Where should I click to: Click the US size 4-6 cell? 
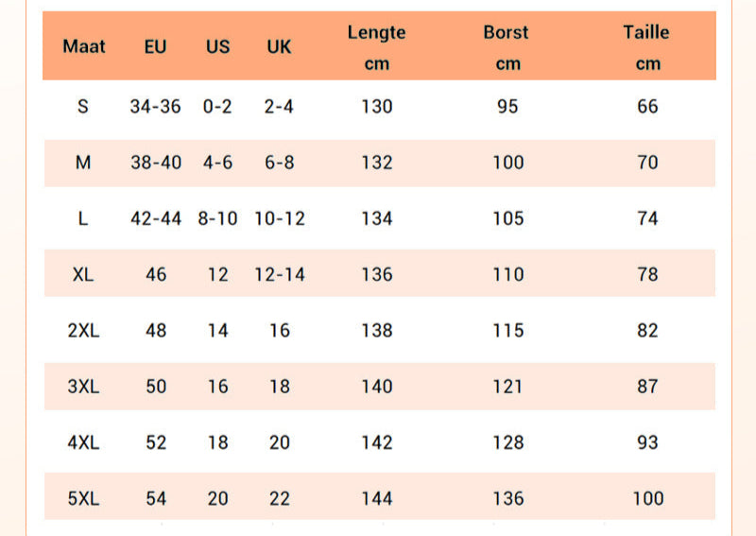(217, 163)
